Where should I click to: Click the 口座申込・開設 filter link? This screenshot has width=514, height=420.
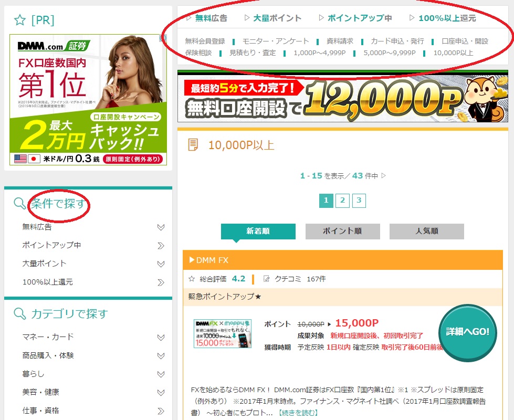(465, 41)
